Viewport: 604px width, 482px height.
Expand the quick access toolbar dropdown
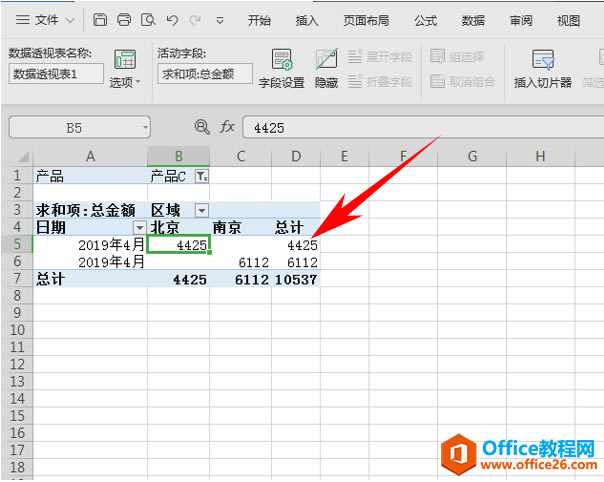click(x=220, y=20)
